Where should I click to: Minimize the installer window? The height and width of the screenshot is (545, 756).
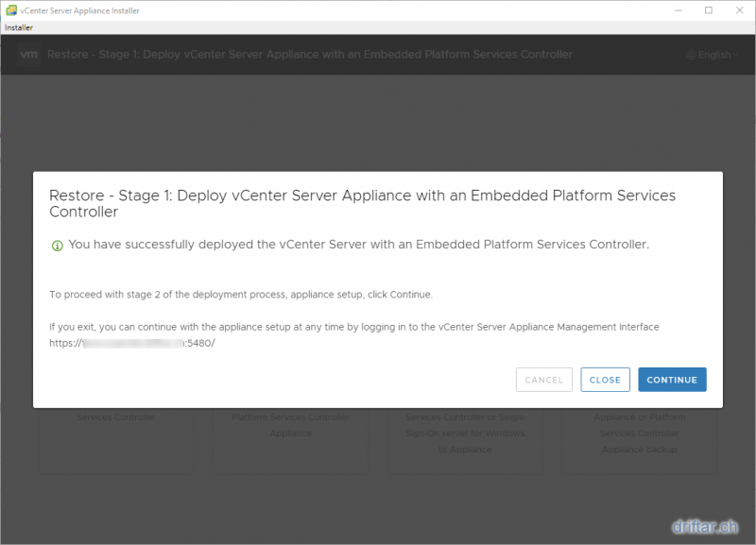coord(677,9)
